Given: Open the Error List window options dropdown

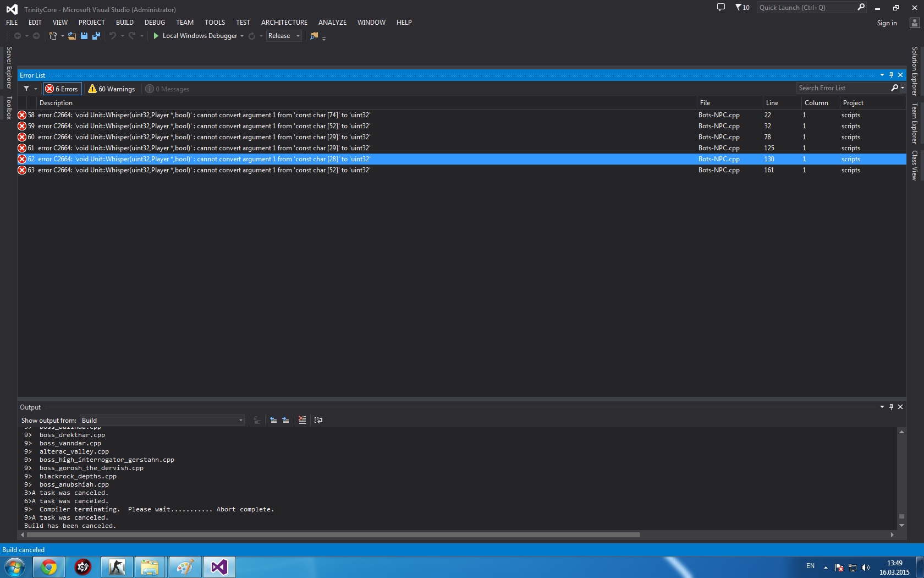Looking at the screenshot, I should [x=882, y=75].
